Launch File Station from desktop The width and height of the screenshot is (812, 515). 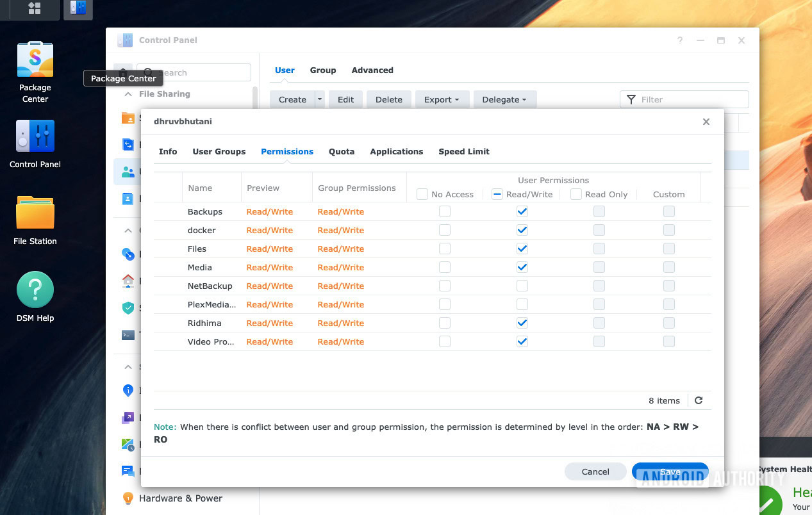35,214
